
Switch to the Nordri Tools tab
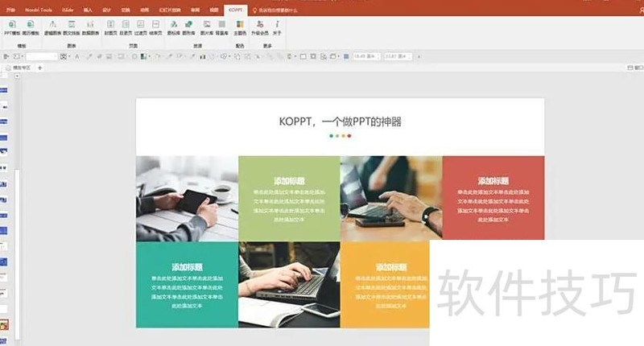tap(39, 10)
